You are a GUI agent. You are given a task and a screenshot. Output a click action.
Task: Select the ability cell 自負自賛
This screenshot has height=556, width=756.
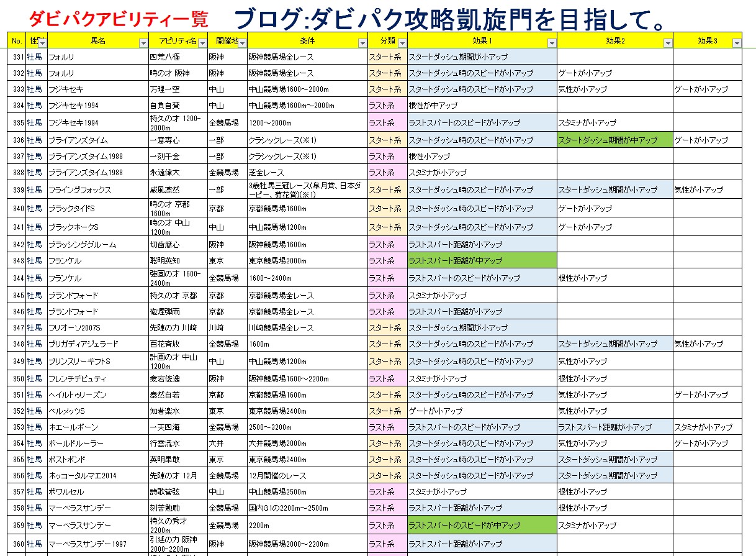178,105
